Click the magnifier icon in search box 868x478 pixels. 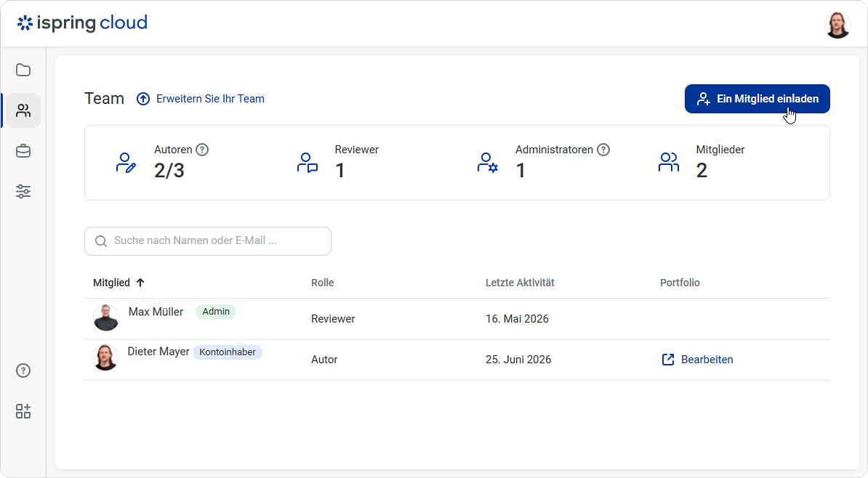(101, 241)
